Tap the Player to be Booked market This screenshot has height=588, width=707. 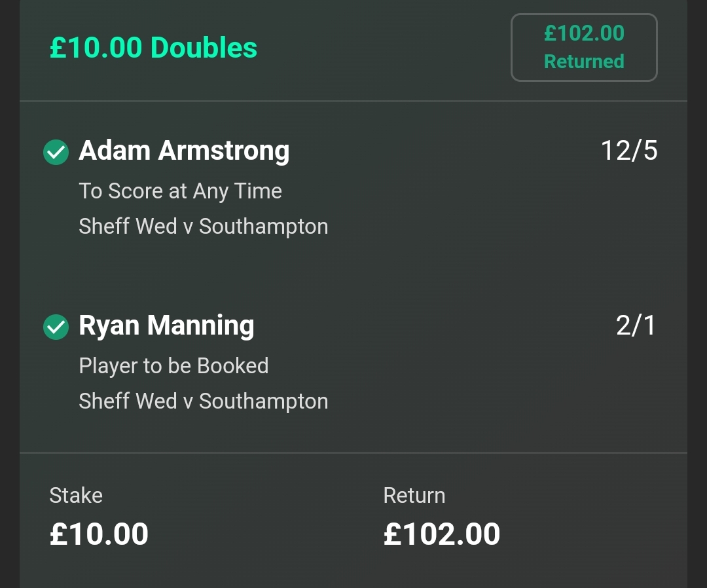coord(173,366)
